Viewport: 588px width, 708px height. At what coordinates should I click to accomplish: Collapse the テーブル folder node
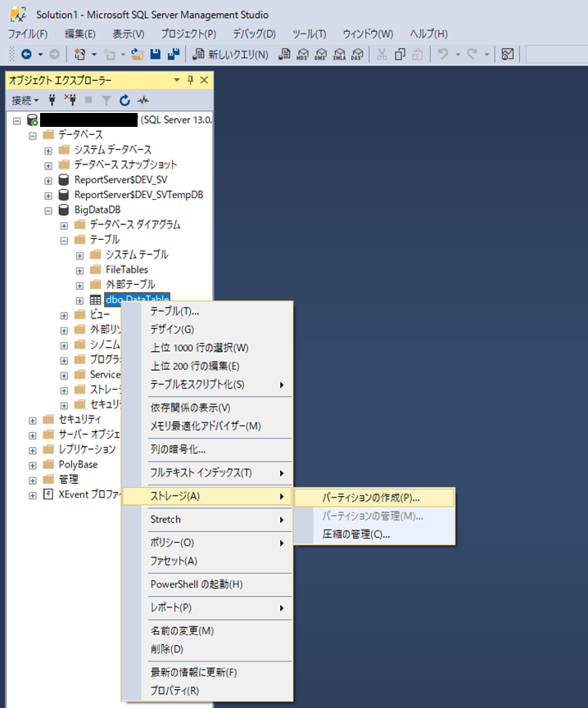64,240
